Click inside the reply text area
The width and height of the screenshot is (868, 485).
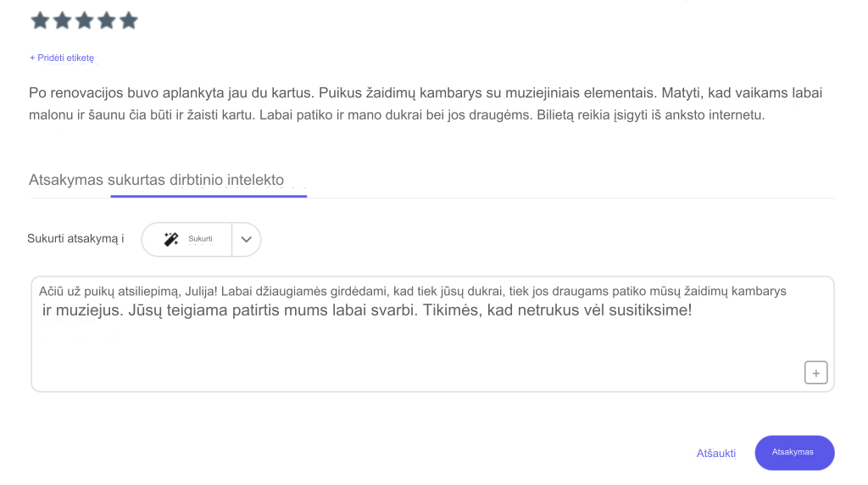click(432, 334)
